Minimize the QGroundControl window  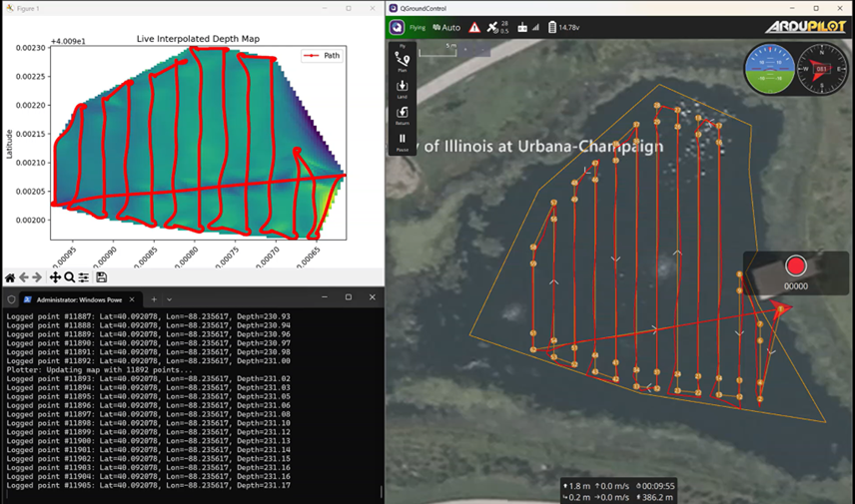click(792, 8)
